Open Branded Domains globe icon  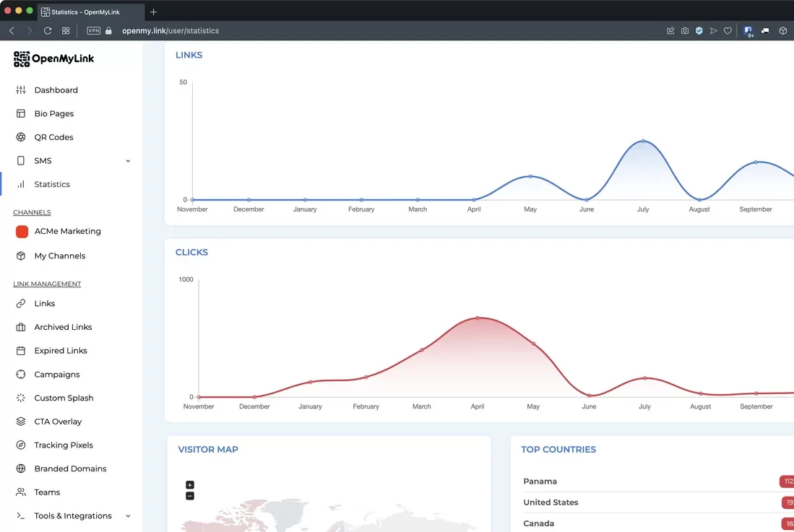21,468
